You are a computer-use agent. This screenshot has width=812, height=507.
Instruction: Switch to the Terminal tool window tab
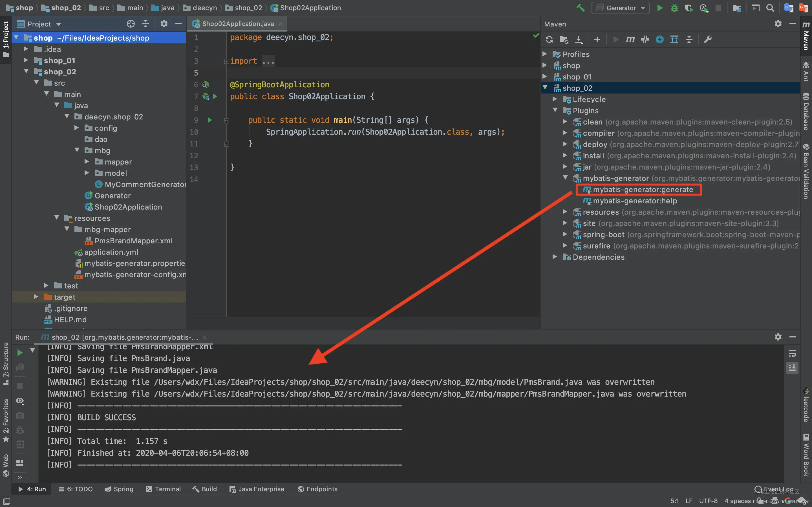click(164, 489)
